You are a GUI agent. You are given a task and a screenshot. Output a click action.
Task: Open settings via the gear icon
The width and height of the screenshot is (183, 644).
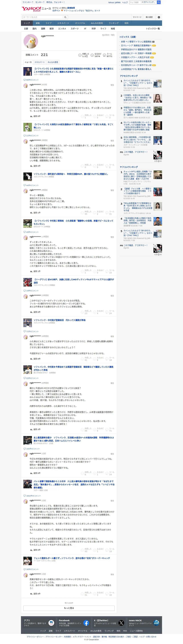point(159,17)
